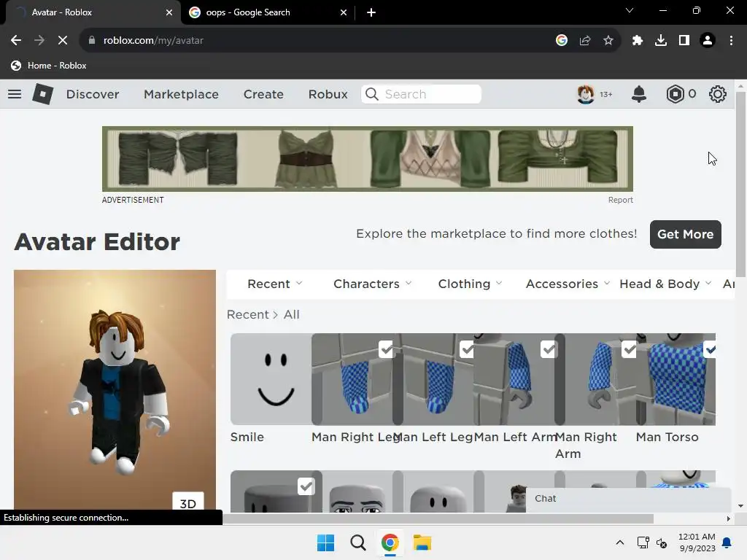The width and height of the screenshot is (747, 560).
Task: Select the Smile face thumbnail
Action: [271, 379]
